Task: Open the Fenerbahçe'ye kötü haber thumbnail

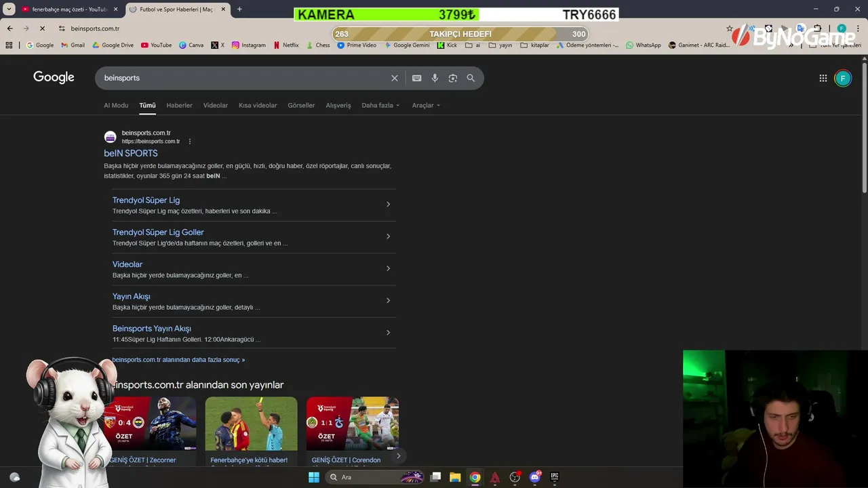Action: (x=251, y=424)
